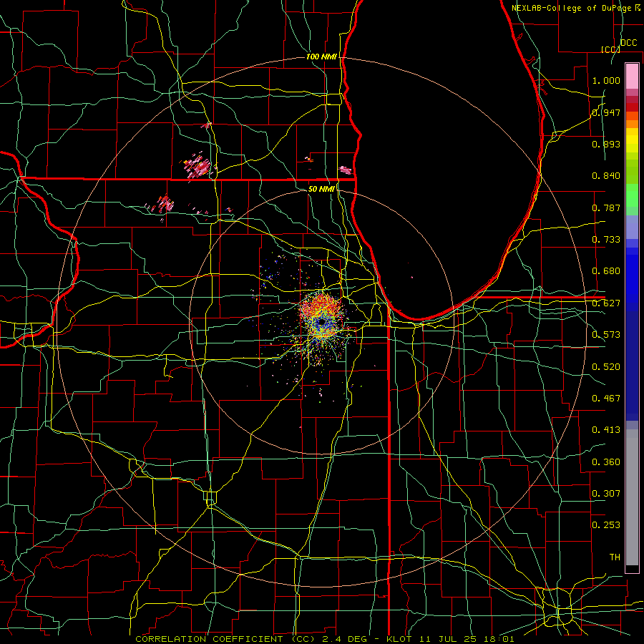Image resolution: width=644 pixels, height=644 pixels.
Task: Select the 0.787 scale value
Action: tap(606, 208)
